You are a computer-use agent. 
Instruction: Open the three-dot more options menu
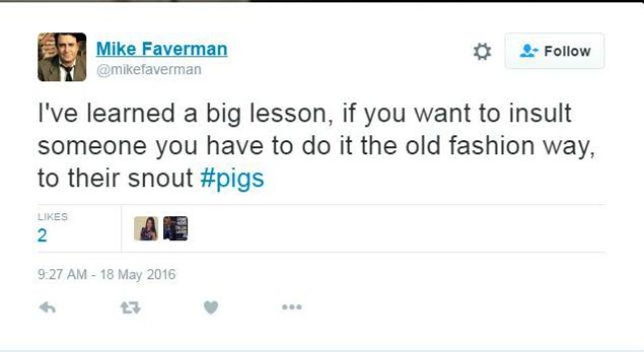pyautogui.click(x=292, y=307)
